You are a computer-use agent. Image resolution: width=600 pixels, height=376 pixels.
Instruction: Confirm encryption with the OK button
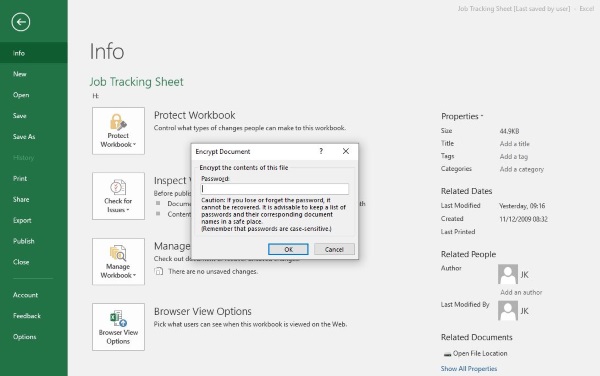tap(288, 249)
